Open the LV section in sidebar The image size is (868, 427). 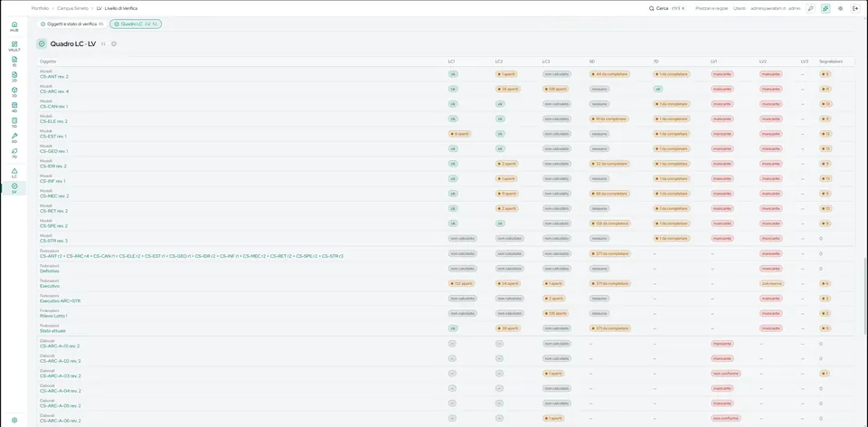click(14, 188)
